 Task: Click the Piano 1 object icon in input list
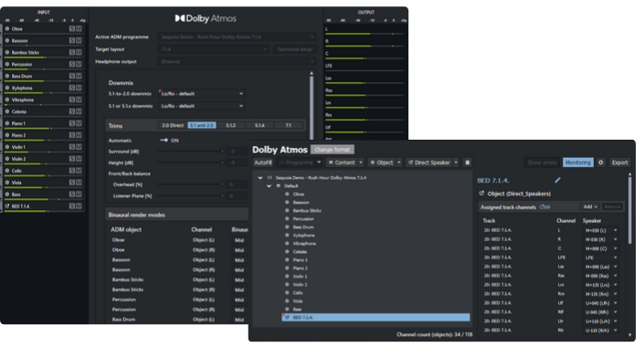pos(7,123)
